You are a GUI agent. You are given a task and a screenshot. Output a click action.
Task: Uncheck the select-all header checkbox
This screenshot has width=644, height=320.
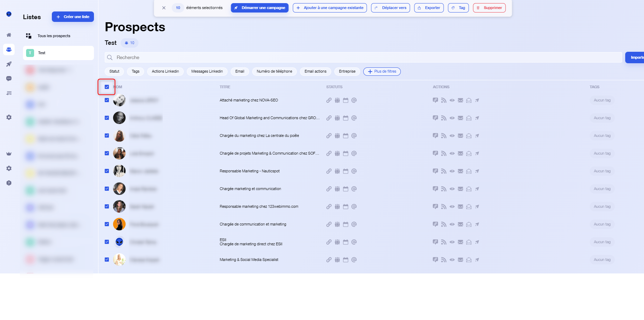tap(107, 87)
